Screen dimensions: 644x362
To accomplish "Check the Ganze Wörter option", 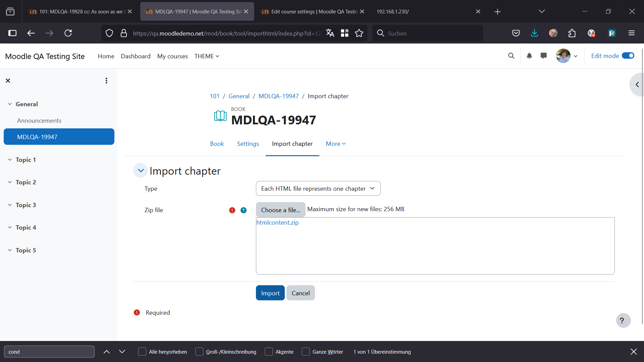I will click(306, 352).
